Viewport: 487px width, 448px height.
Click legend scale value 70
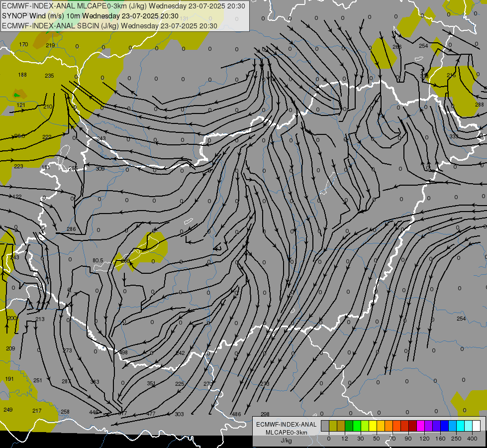coord(392,439)
